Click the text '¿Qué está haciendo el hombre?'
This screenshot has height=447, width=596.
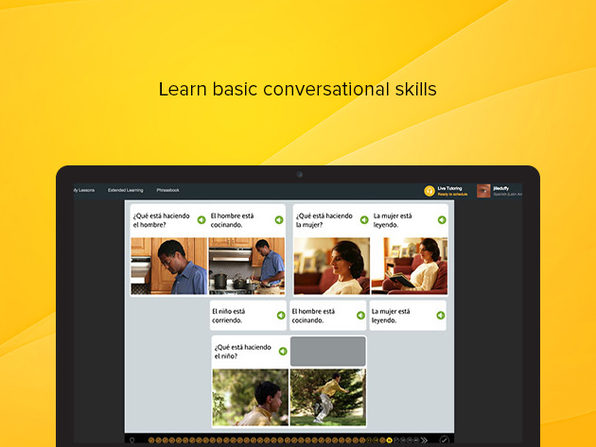161,220
